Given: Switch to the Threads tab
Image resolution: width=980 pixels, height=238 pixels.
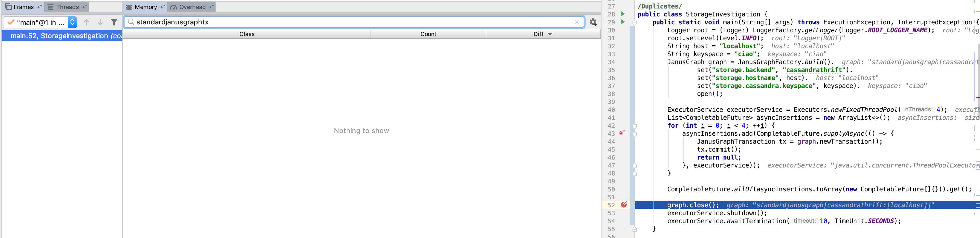Looking at the screenshot, I should pos(67,7).
